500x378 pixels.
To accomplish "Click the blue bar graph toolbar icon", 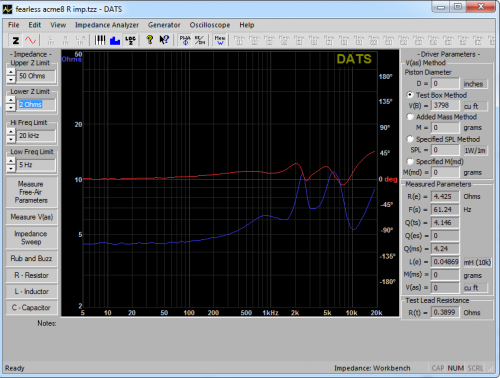I will pos(115,41).
